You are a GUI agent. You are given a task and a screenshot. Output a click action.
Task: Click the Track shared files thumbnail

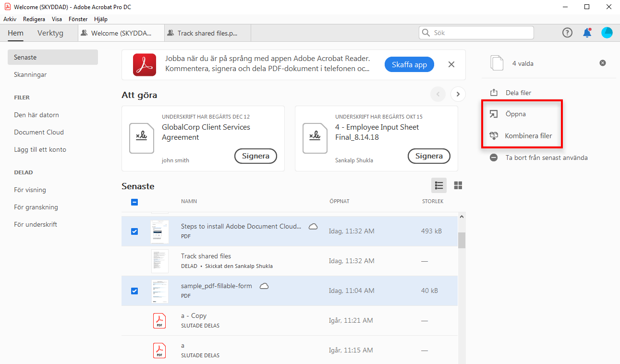coord(160,261)
